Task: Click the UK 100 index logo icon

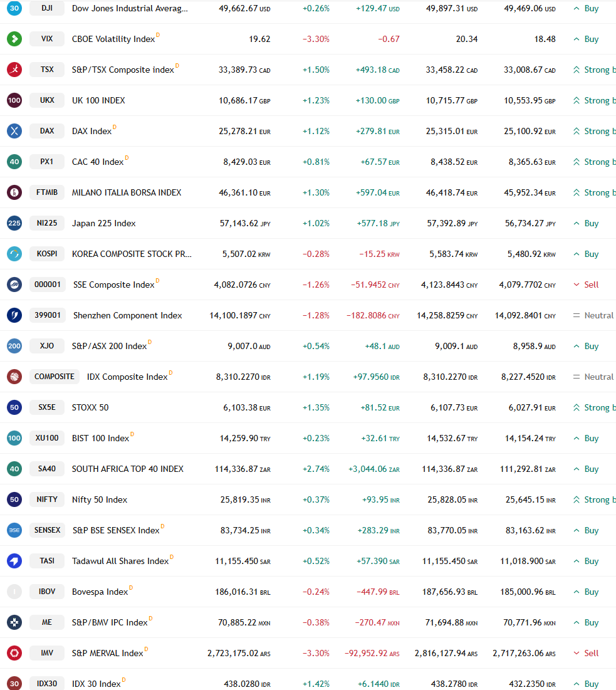Action: pyautogui.click(x=14, y=100)
